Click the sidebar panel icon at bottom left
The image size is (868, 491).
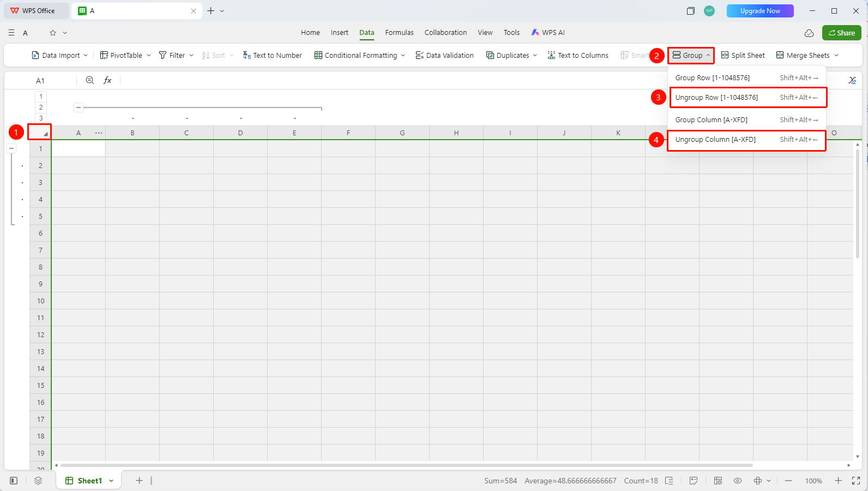pos(14,481)
